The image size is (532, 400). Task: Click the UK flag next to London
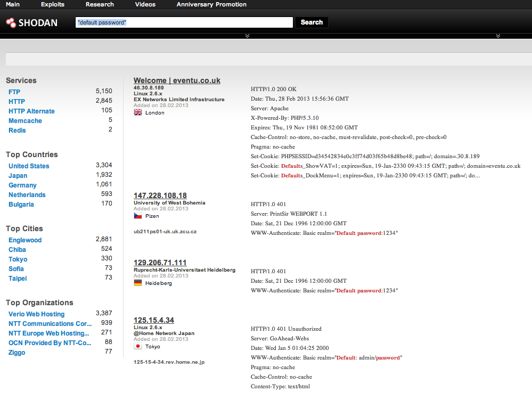click(x=138, y=112)
